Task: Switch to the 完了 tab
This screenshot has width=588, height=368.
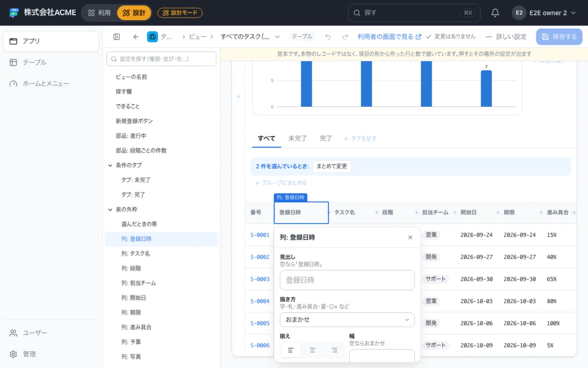Action: coord(326,138)
